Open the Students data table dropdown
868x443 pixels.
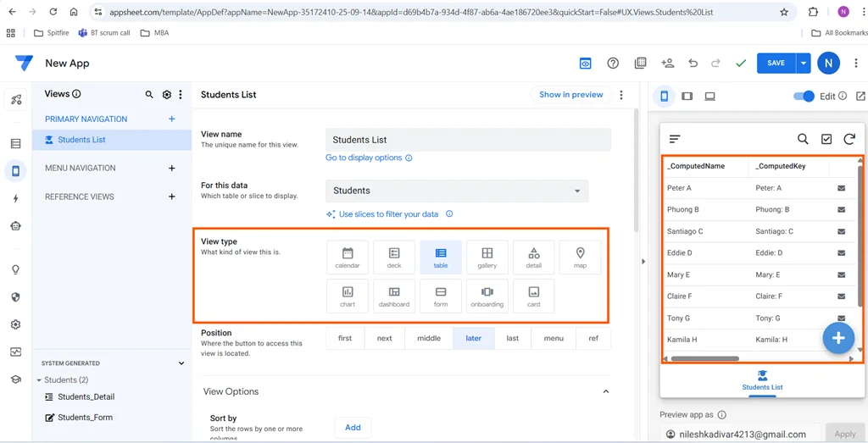pos(457,191)
